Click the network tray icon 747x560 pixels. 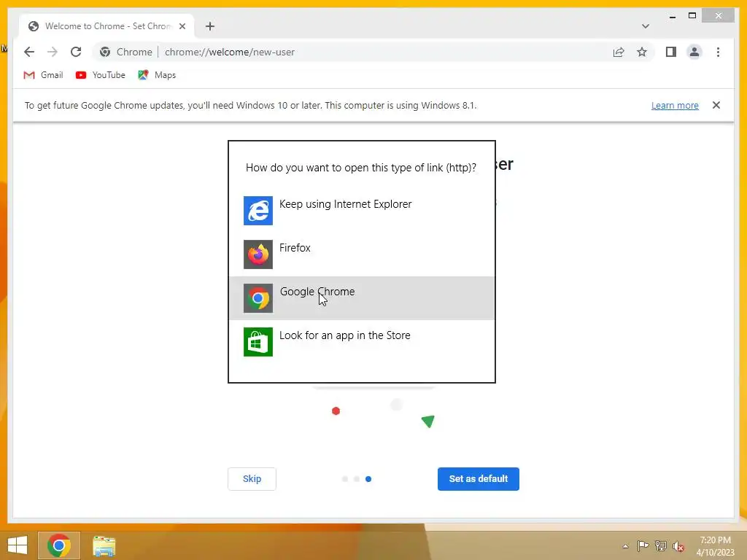point(661,545)
